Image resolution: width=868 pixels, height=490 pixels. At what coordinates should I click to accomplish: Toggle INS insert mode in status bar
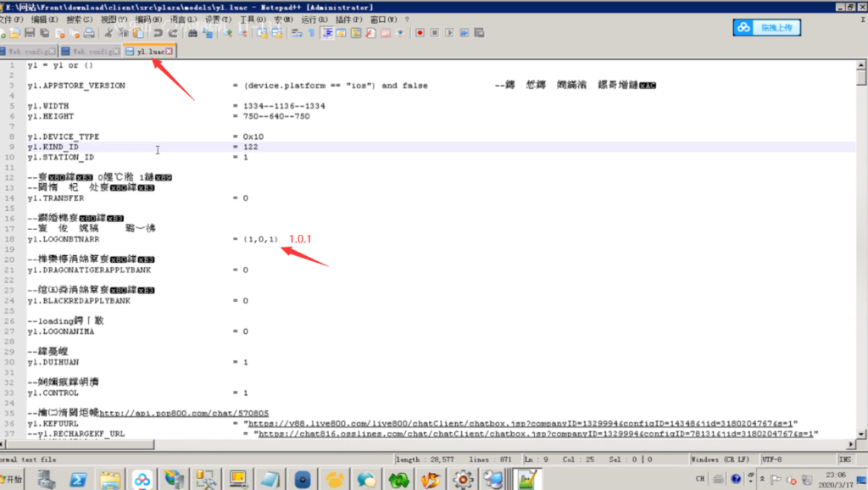pos(844,459)
